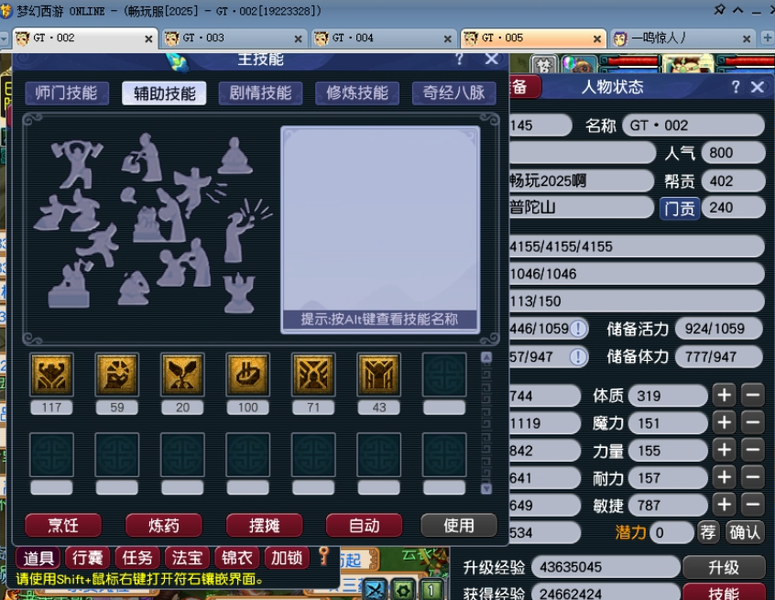
Task: Open the 奇经八脉 tab
Action: point(454,93)
